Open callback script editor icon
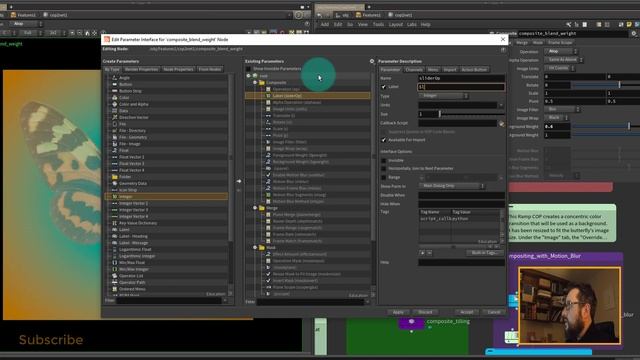640x360 pixels. 501,123
